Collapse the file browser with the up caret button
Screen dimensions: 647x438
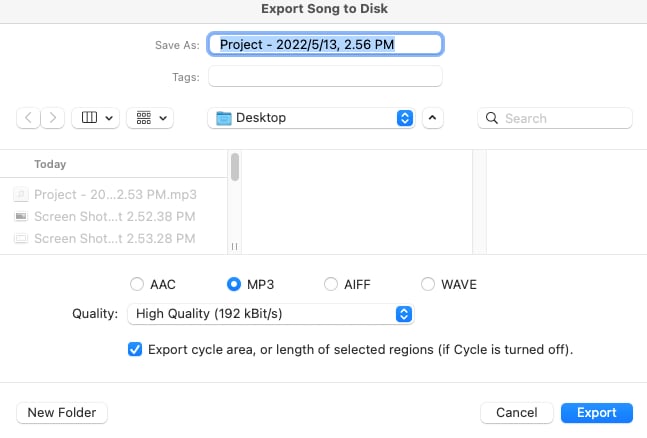(x=432, y=118)
